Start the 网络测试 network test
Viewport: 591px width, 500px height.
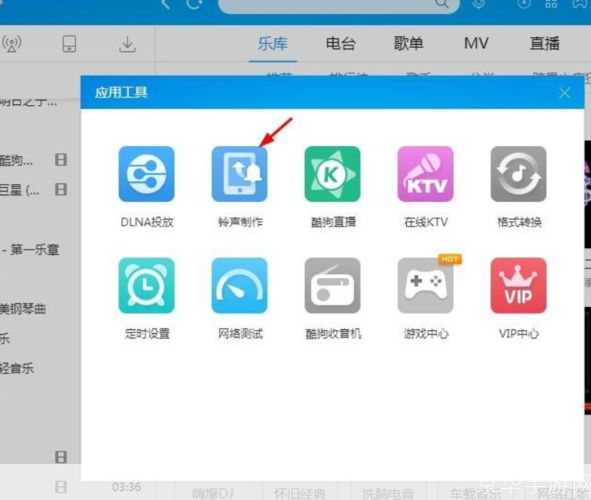239,286
